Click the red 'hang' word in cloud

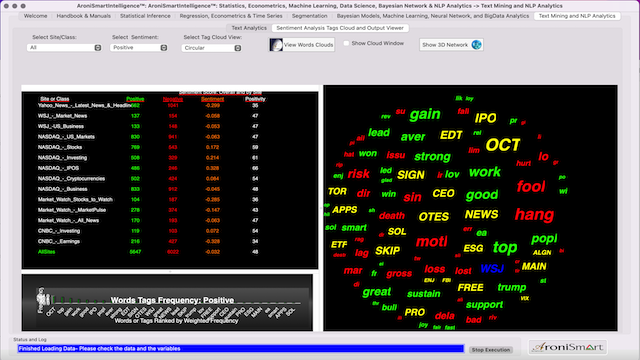pos(534,214)
